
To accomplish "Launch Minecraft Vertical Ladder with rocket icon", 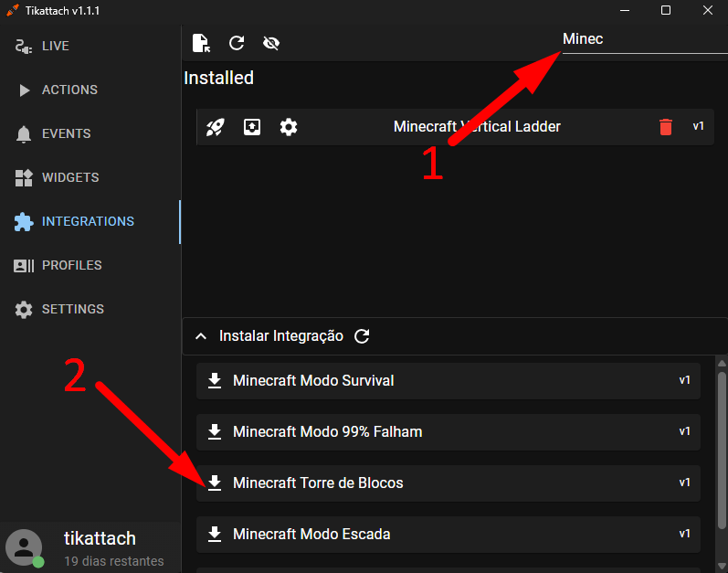I will click(215, 127).
